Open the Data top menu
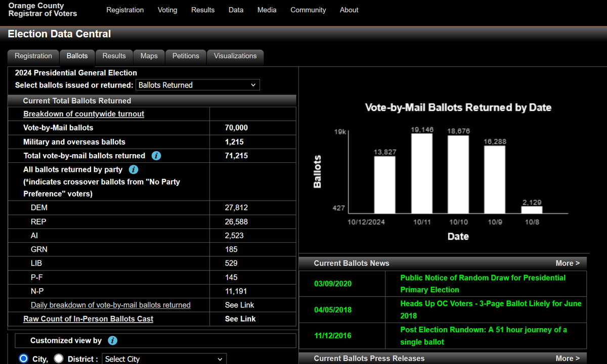 [x=236, y=10]
